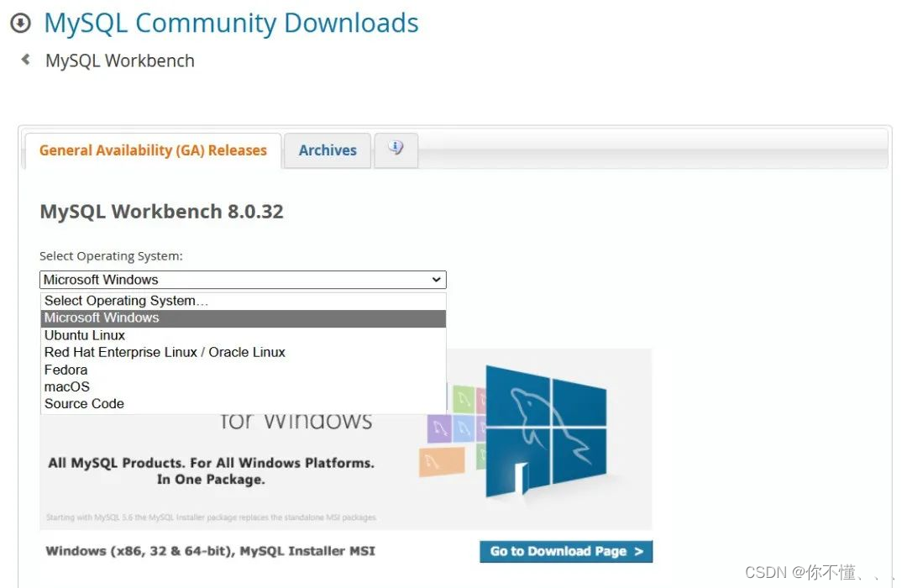Click the 'MySQL Workbench 8.0.32' heading

[161, 212]
